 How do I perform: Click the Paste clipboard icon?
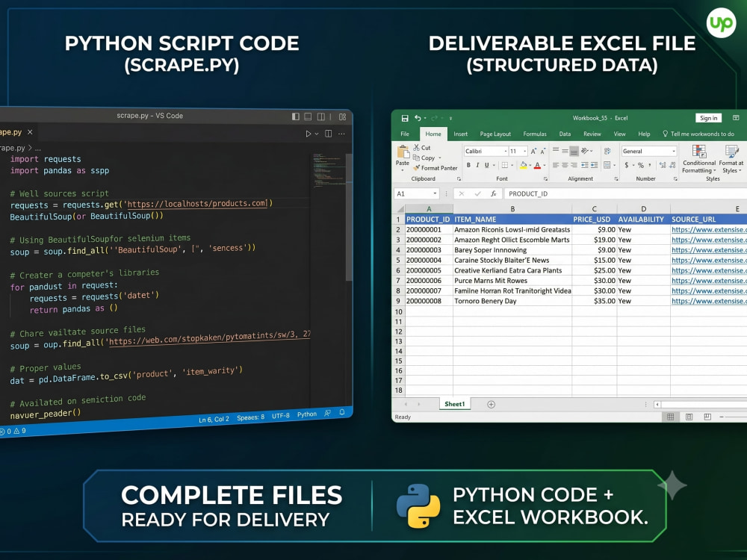pyautogui.click(x=403, y=152)
